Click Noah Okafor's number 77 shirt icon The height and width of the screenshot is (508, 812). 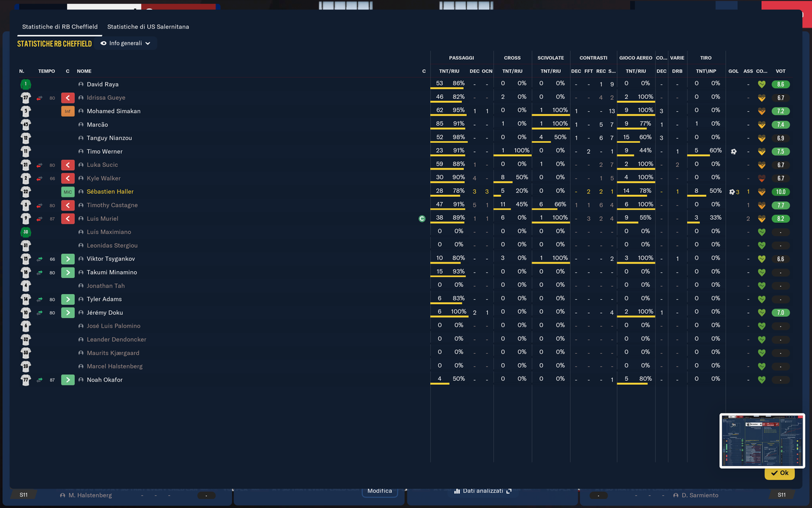pyautogui.click(x=25, y=380)
